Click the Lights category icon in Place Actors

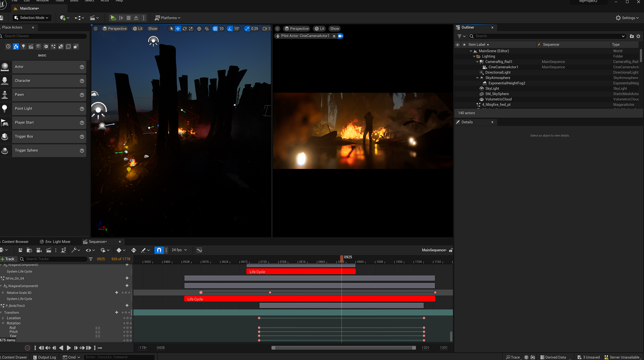click(x=23, y=47)
